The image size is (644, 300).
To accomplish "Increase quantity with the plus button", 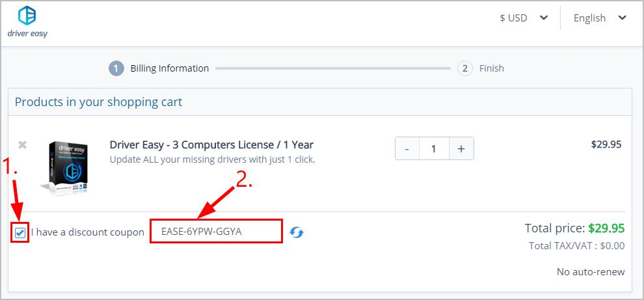I will 461,148.
